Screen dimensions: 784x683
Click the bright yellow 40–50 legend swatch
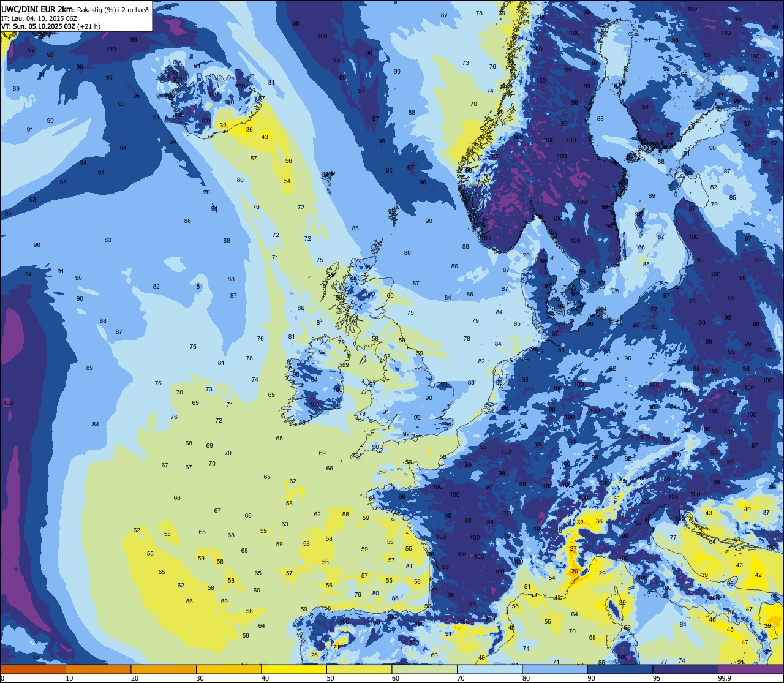(294, 669)
